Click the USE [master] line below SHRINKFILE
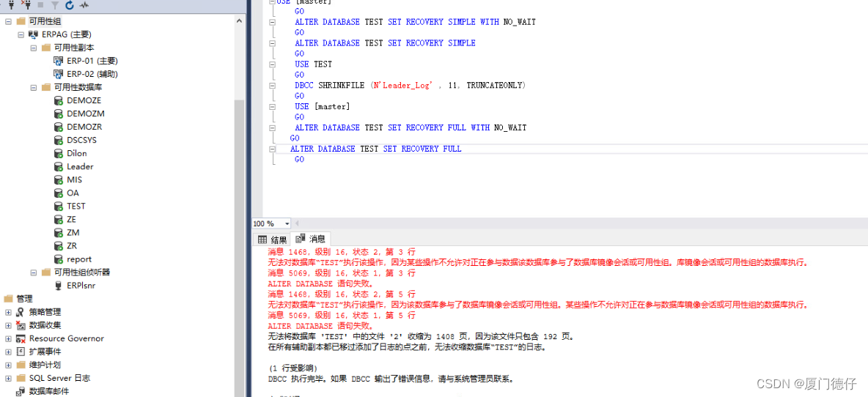The image size is (868, 397). click(322, 107)
